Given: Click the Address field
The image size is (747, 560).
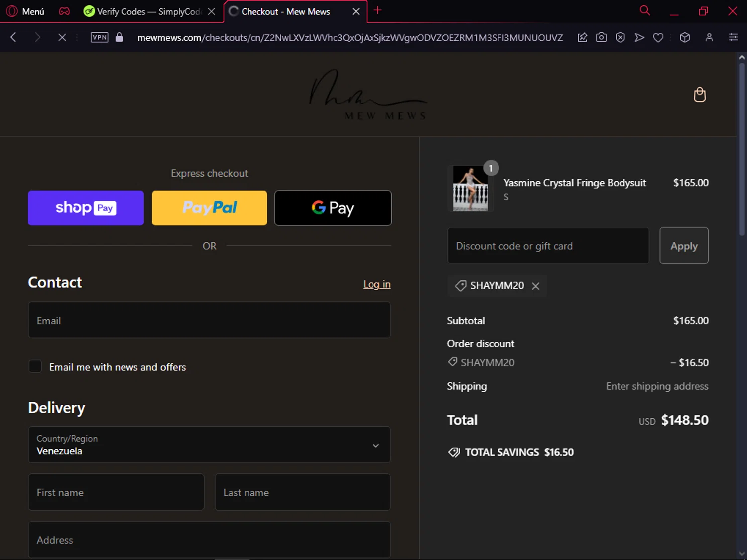Looking at the screenshot, I should (210, 540).
